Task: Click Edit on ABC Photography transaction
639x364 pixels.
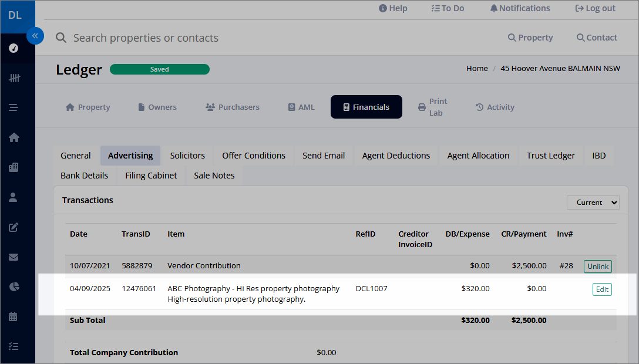Action: pyautogui.click(x=602, y=289)
